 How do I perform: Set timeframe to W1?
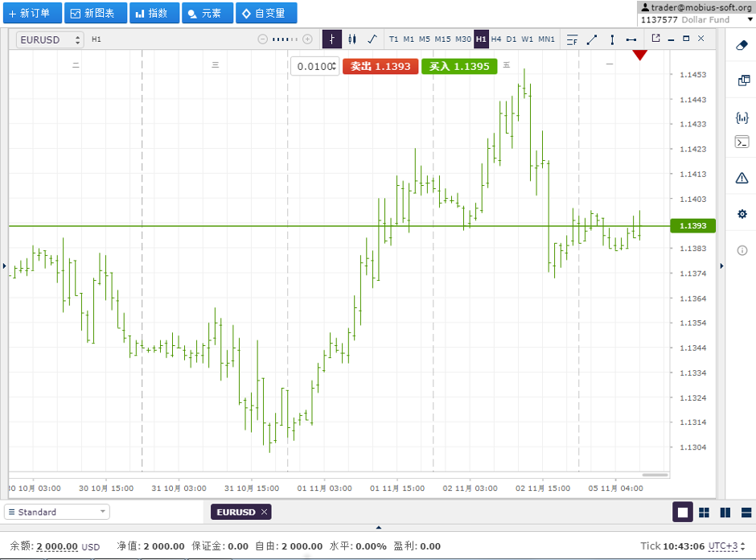click(528, 39)
